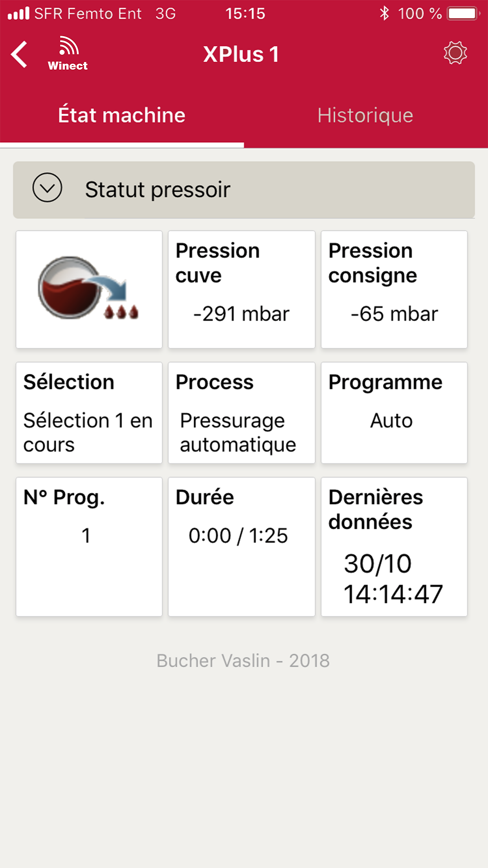The width and height of the screenshot is (488, 868).
Task: Open settings via the gear icon
Action: (455, 53)
